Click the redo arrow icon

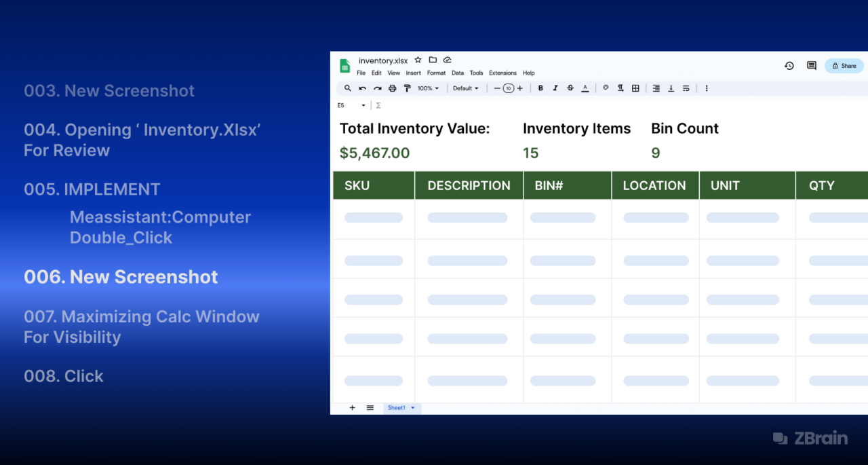coord(378,88)
